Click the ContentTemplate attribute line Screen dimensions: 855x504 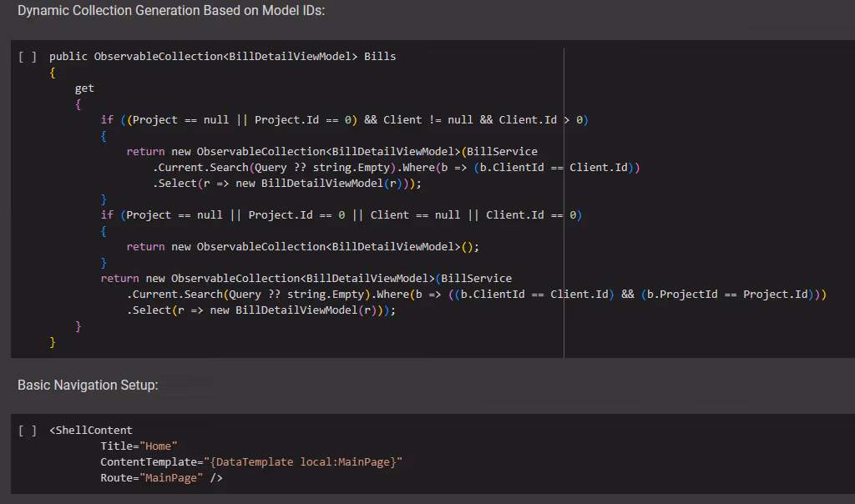tap(250, 462)
